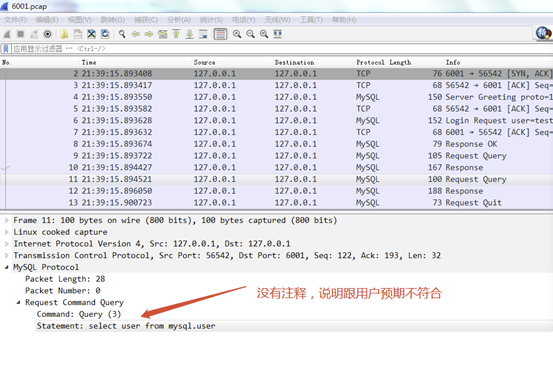The width and height of the screenshot is (553, 372).
Task: Sort by the Info column header
Action: pyautogui.click(x=498, y=62)
